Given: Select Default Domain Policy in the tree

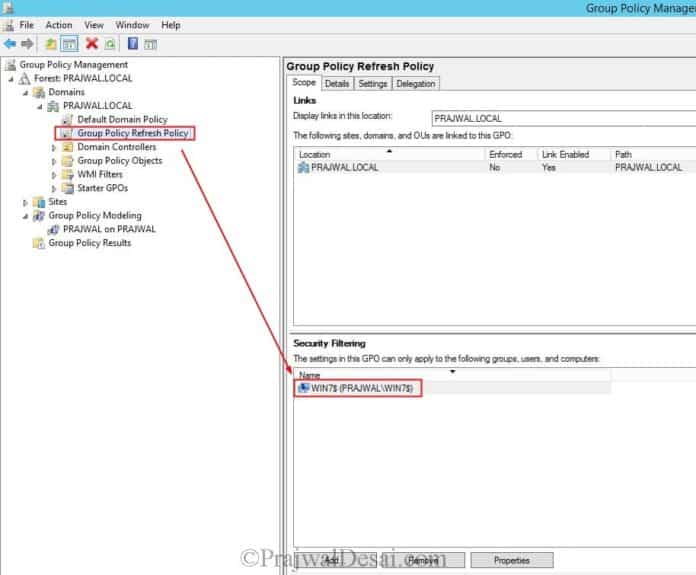Looking at the screenshot, I should click(122, 119).
